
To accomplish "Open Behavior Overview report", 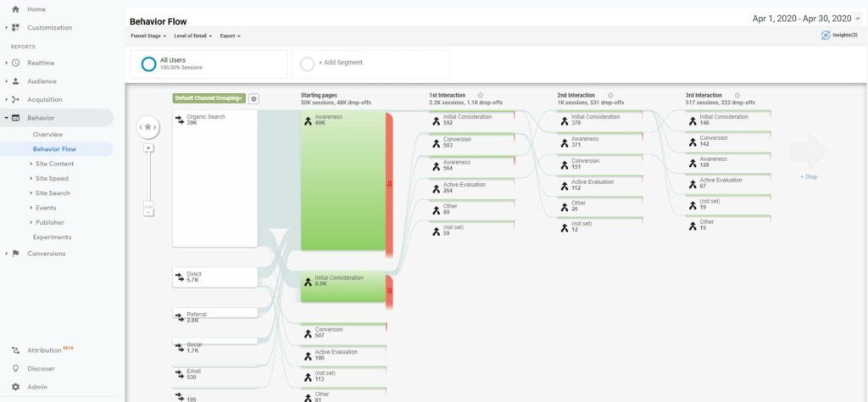I will click(47, 135).
